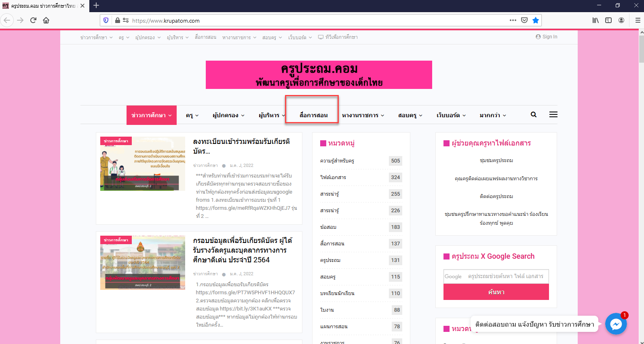Open ผู้บริหาร in the top small menu

177,37
